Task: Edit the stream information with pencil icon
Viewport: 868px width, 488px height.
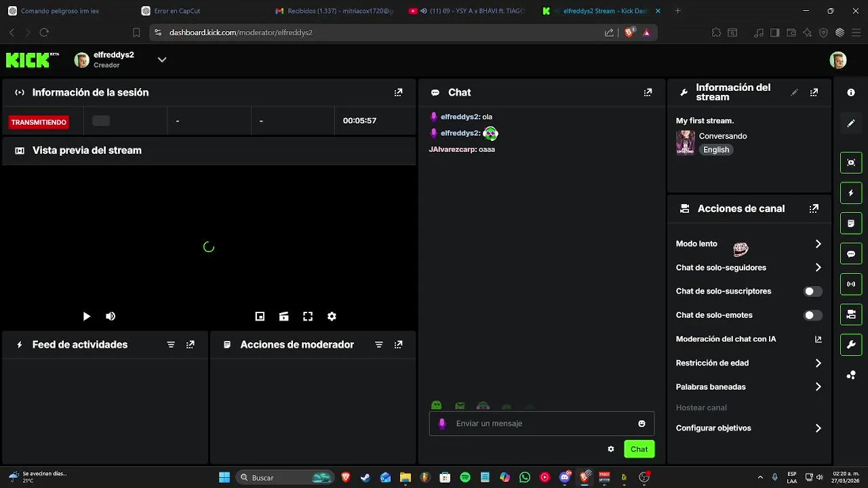Action: 795,92
